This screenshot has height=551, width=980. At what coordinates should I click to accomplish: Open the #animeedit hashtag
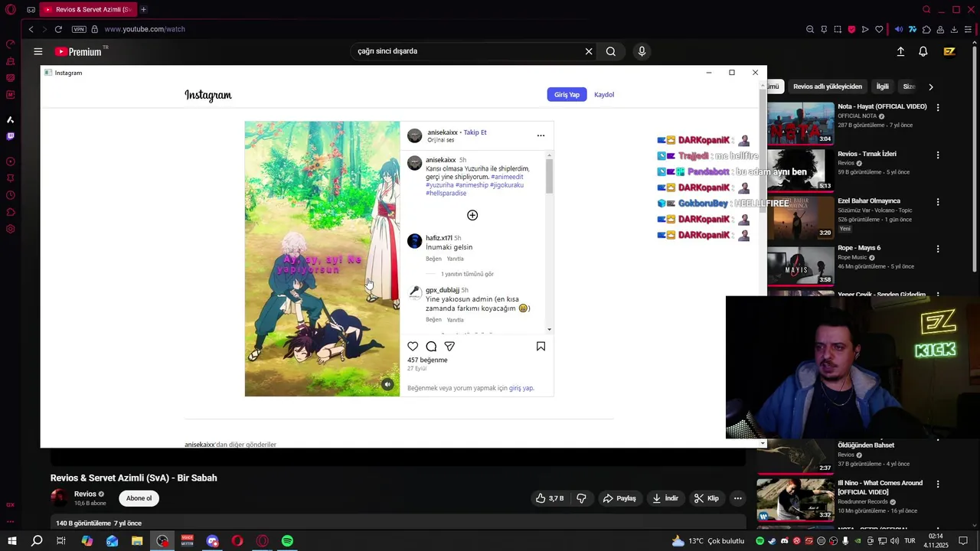click(507, 177)
